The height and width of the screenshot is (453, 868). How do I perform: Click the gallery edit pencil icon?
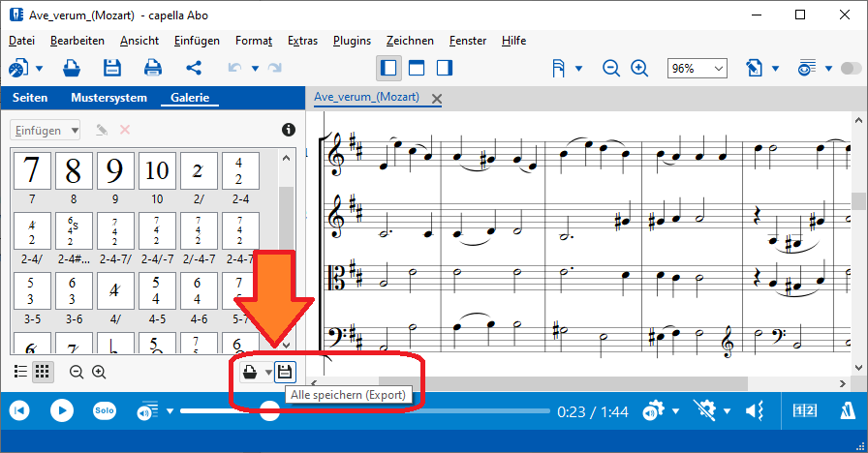[x=102, y=130]
